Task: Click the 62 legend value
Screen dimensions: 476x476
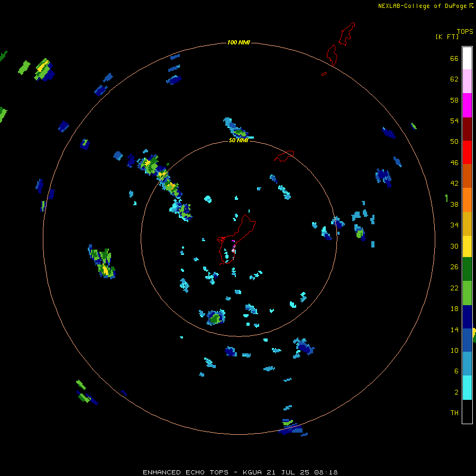Action: (x=454, y=79)
